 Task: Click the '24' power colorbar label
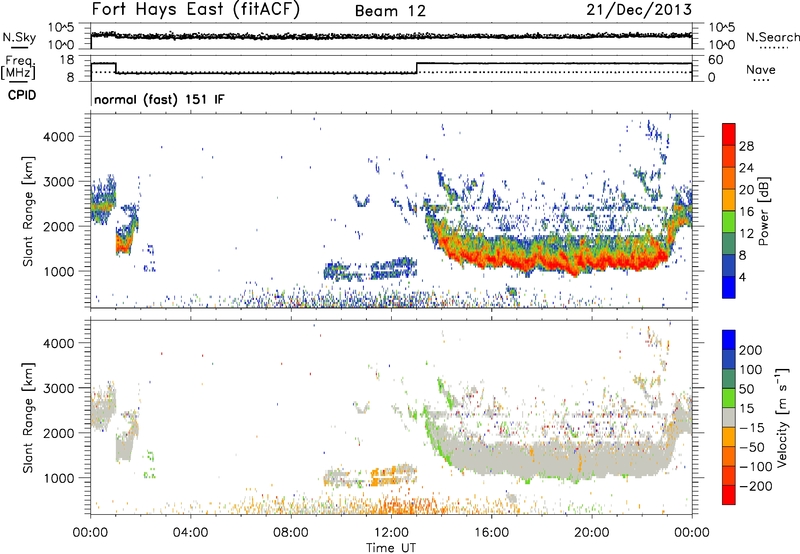pyautogui.click(x=746, y=168)
